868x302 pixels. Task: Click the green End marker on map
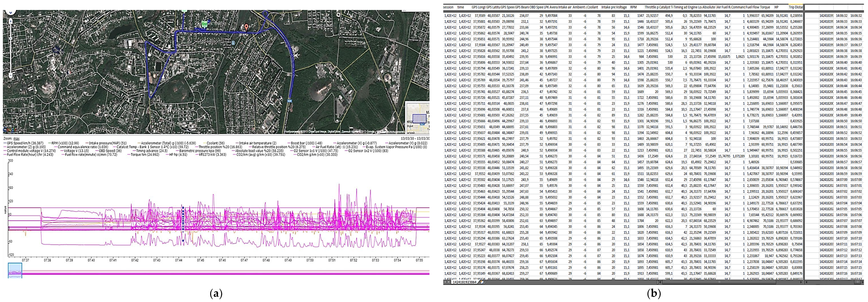coord(204,24)
